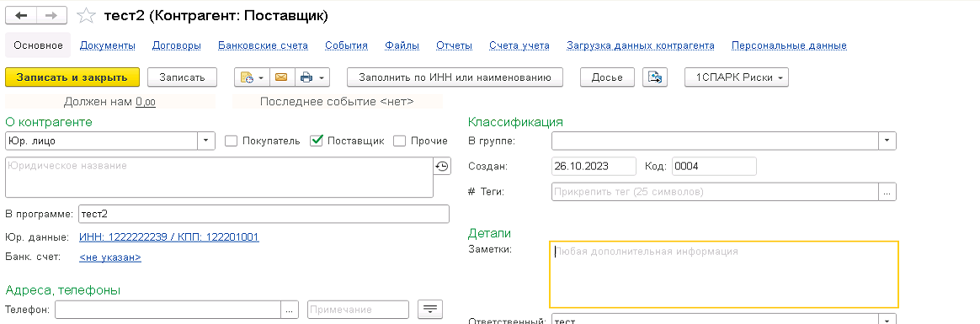Open the ИНН / КПП link

point(168,236)
